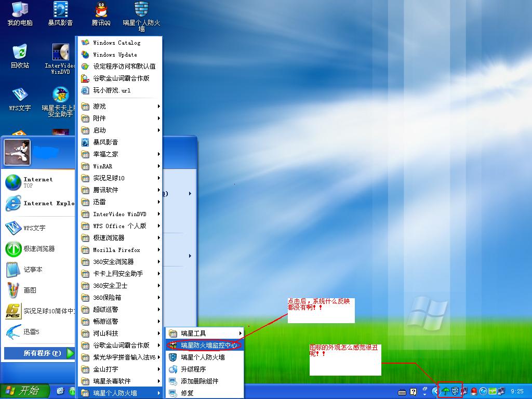Image resolution: width=532 pixels, height=399 pixels.
Task: Expand the Mozilla Firefox folder
Action: [x=120, y=250]
